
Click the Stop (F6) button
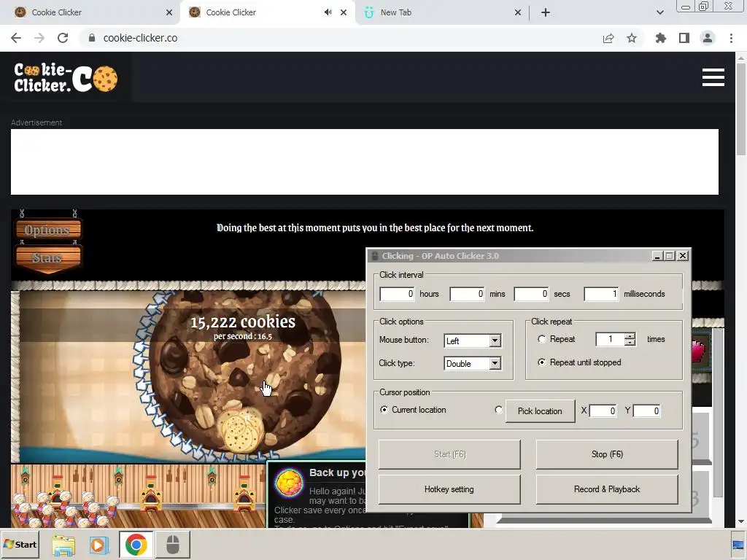click(x=607, y=454)
